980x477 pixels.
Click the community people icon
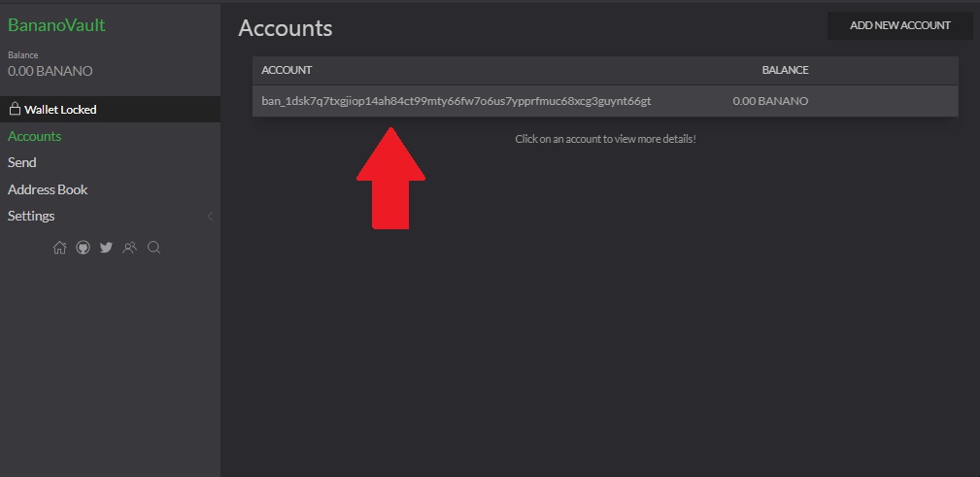pyautogui.click(x=130, y=248)
